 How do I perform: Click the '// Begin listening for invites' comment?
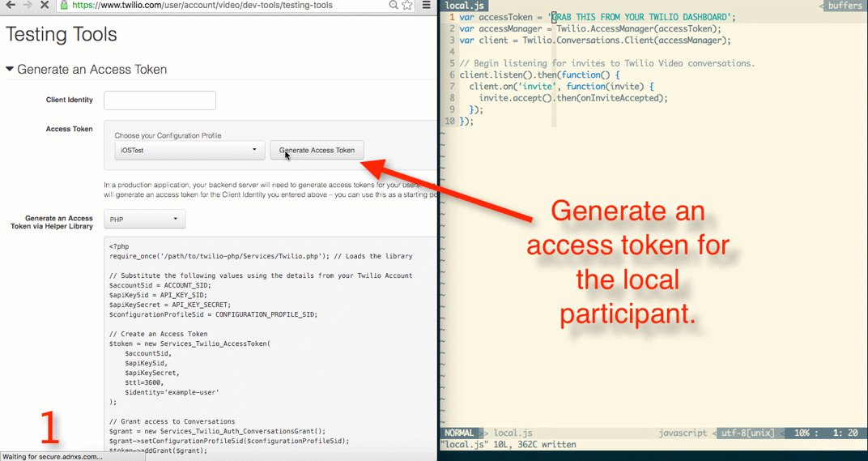click(607, 63)
